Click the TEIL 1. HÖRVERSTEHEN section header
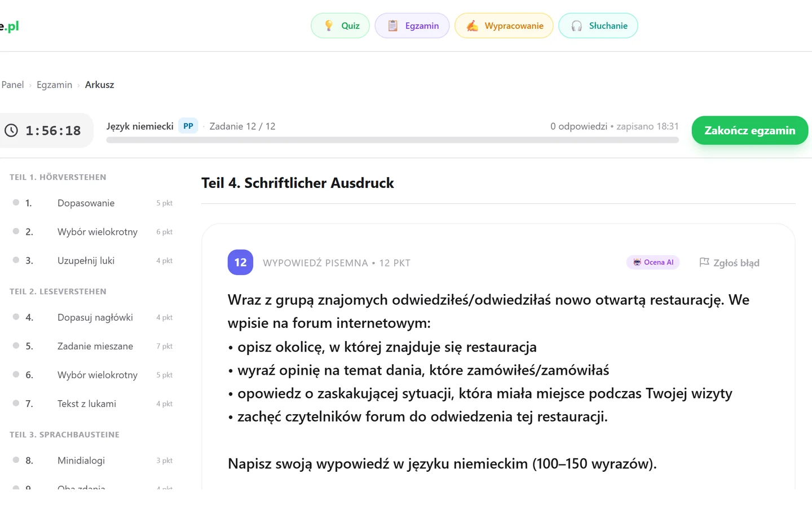This screenshot has height=508, width=812. pyautogui.click(x=58, y=177)
